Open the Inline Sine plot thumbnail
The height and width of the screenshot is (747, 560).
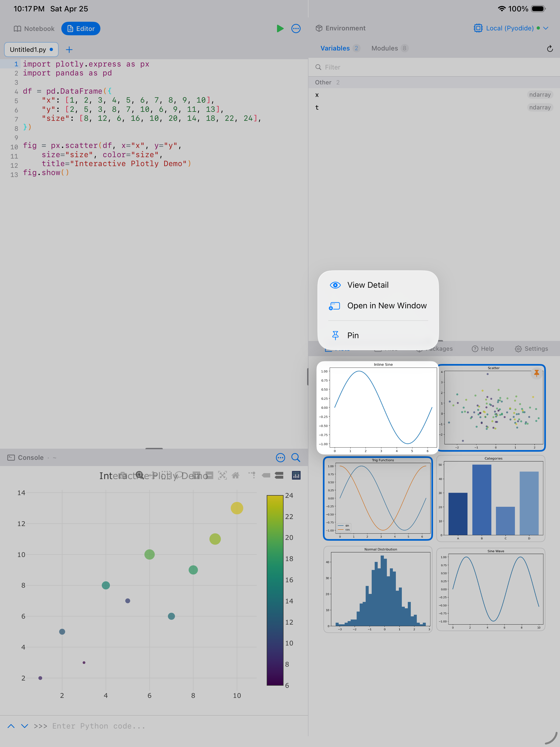(x=377, y=408)
